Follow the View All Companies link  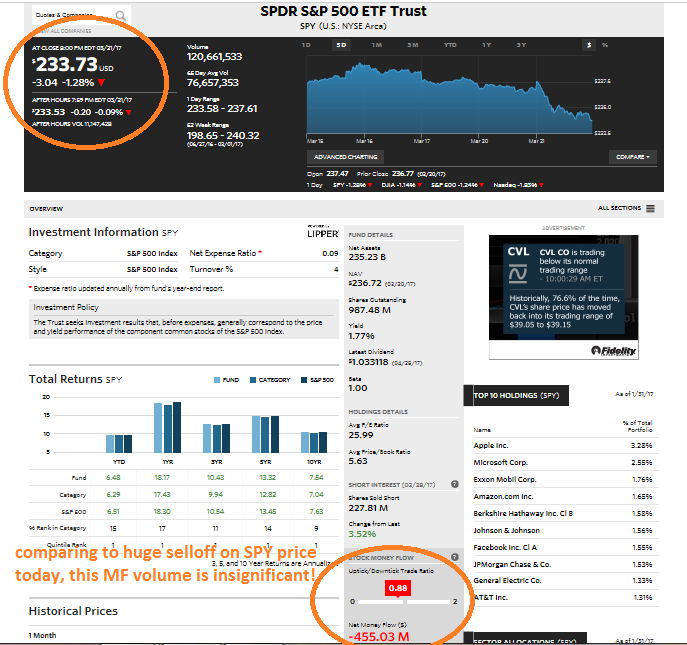coord(65,31)
